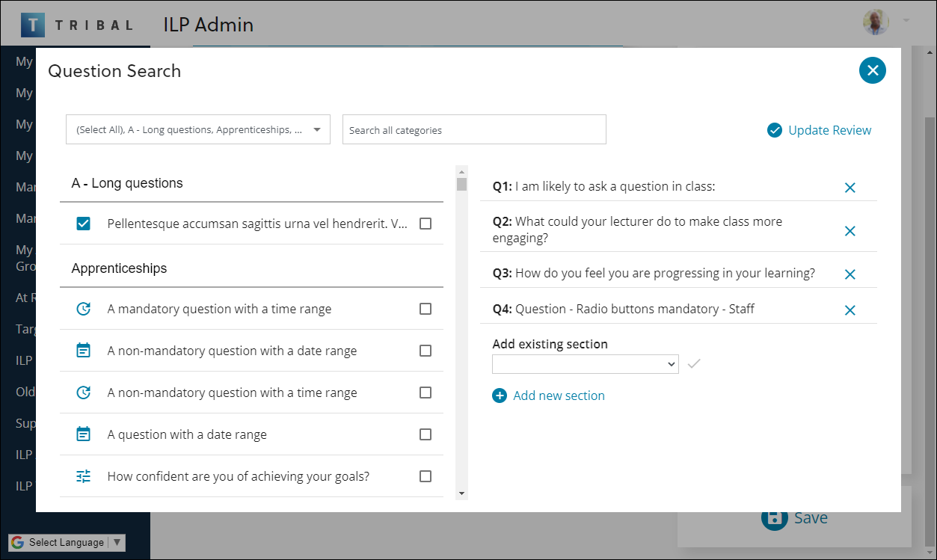Remove Q4 Radio buttons mandatory question

point(850,309)
